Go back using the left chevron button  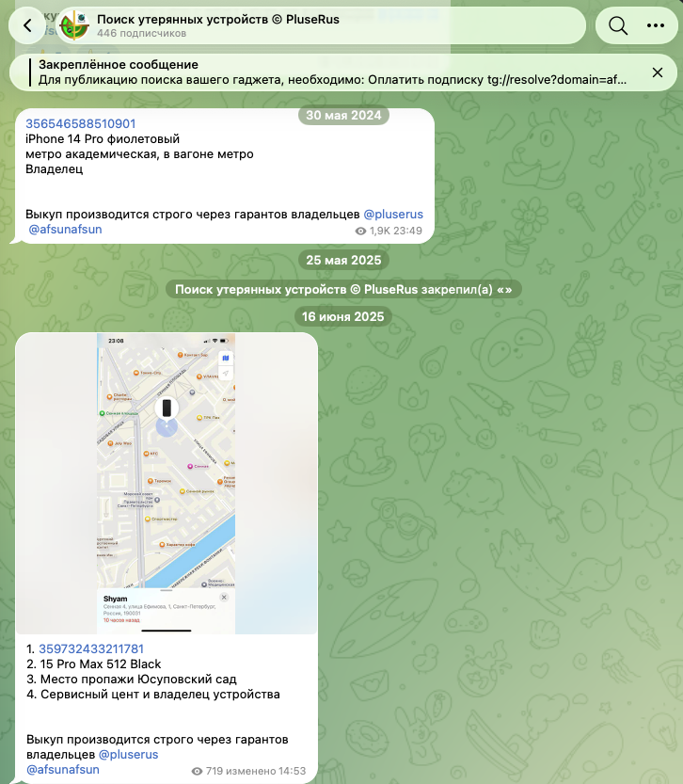click(x=27, y=25)
